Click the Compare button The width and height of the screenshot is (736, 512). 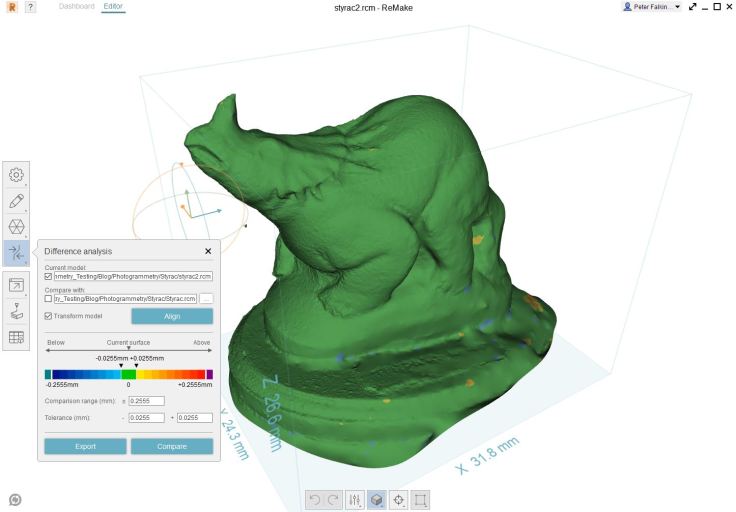(171, 446)
